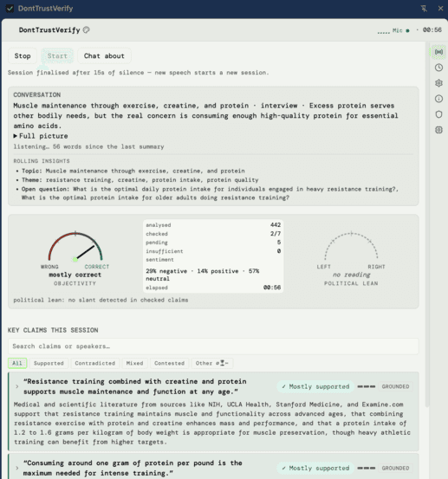The image size is (448, 479).
Task: Click the checkmark app icon in title bar
Action: pyautogui.click(x=10, y=9)
